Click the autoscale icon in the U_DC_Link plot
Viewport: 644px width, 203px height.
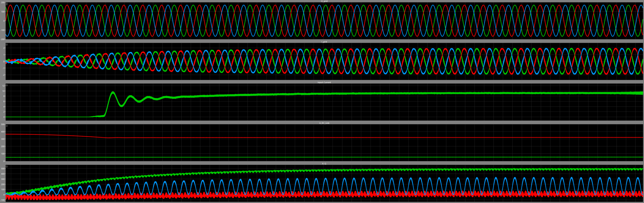point(7,126)
